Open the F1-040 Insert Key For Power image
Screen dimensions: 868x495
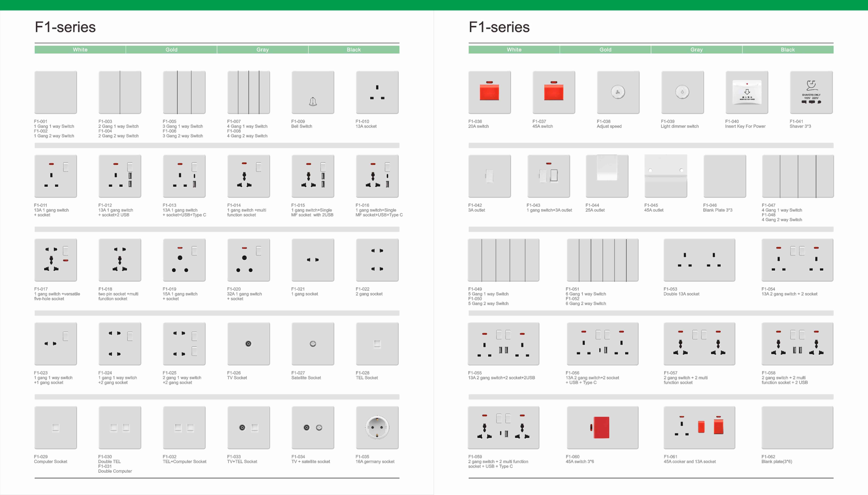pos(747,92)
